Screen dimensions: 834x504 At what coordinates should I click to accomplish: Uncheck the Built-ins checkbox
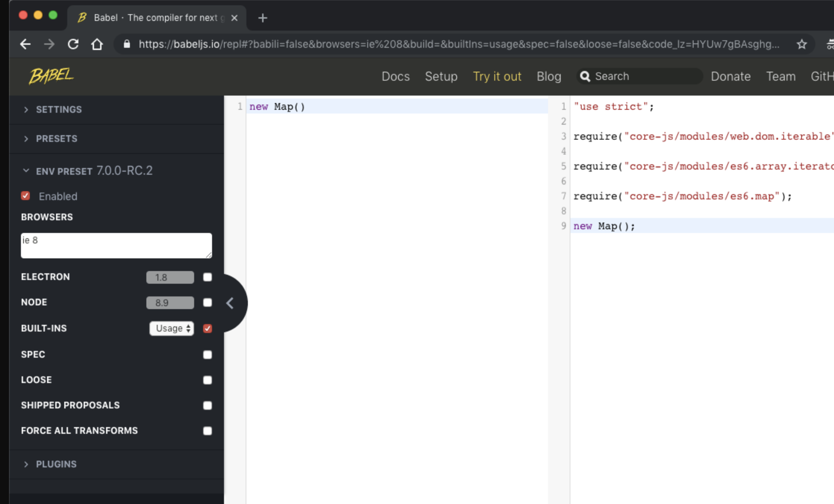[207, 329]
